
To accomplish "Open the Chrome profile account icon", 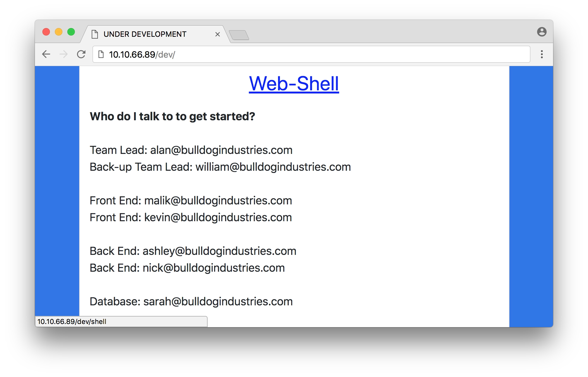I will [542, 32].
